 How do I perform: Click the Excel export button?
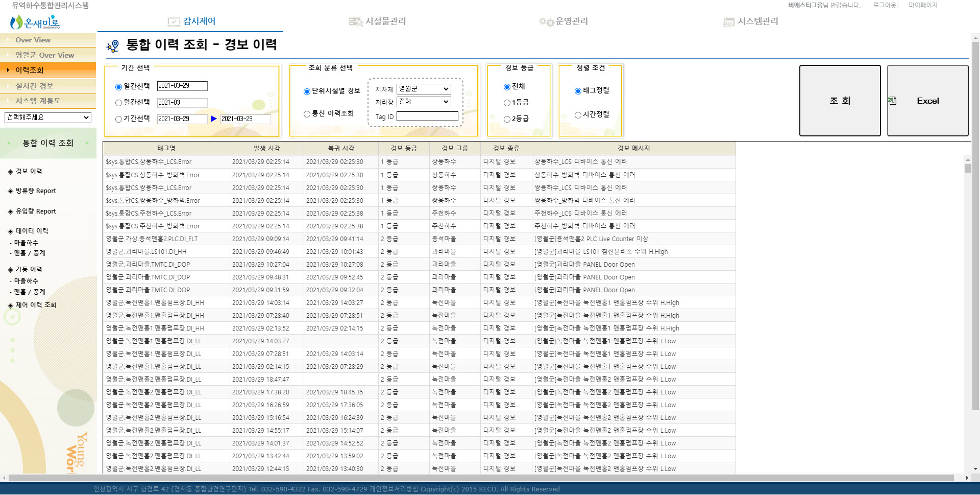pos(928,101)
